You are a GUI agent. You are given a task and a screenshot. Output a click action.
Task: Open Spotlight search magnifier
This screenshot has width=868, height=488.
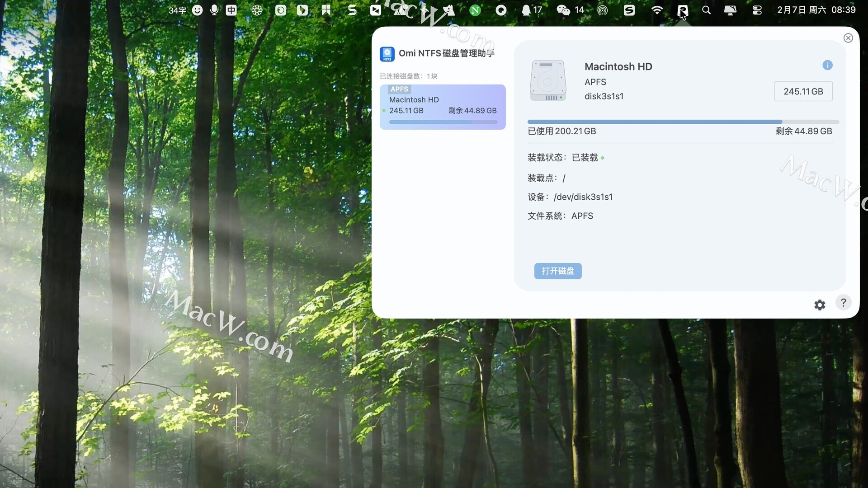click(x=706, y=10)
